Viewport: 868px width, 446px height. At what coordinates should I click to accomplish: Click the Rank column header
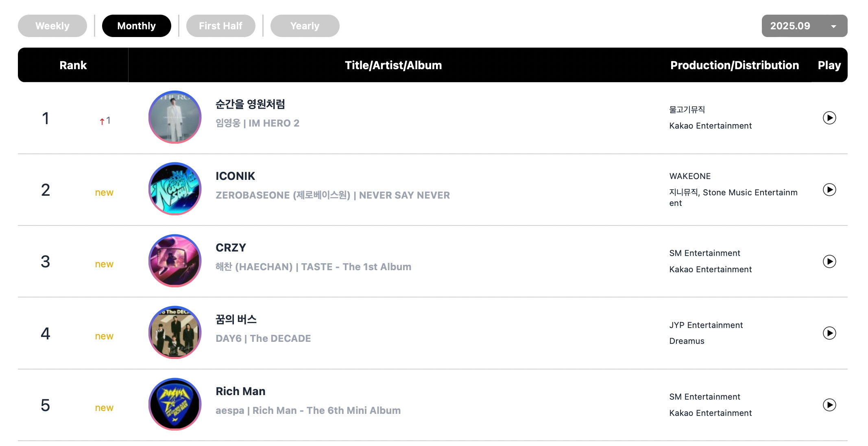73,65
